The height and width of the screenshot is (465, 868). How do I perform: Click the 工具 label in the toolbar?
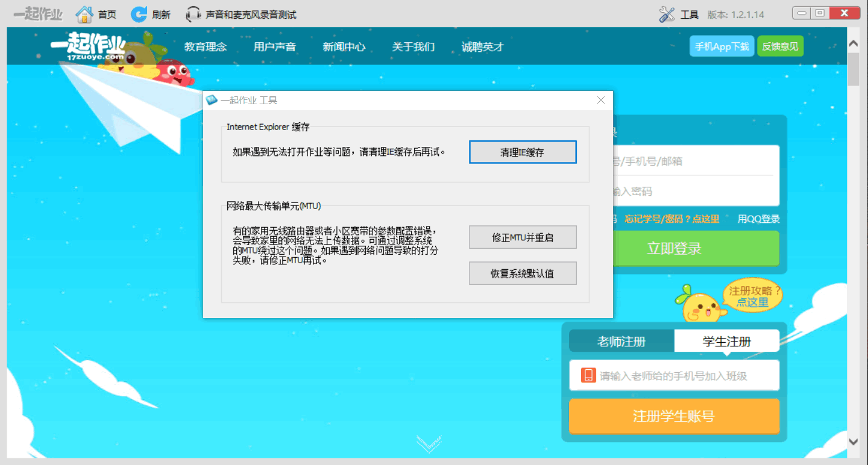tap(690, 14)
